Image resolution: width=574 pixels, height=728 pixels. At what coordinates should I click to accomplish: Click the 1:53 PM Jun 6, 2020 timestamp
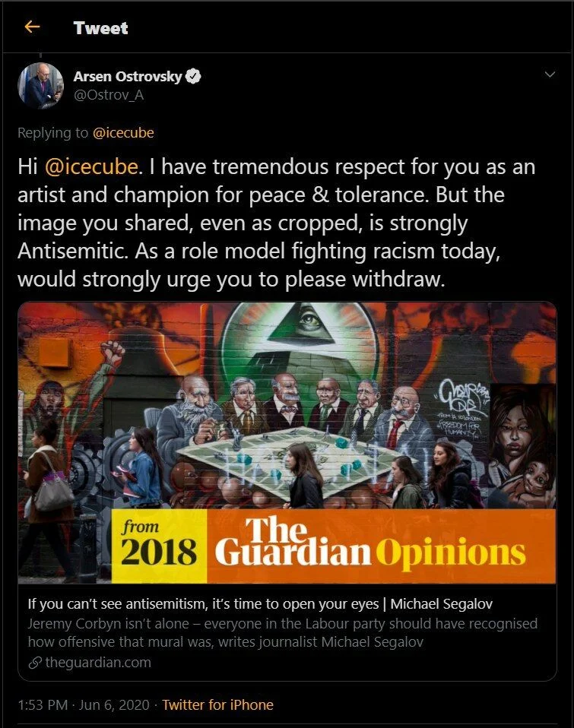84,704
